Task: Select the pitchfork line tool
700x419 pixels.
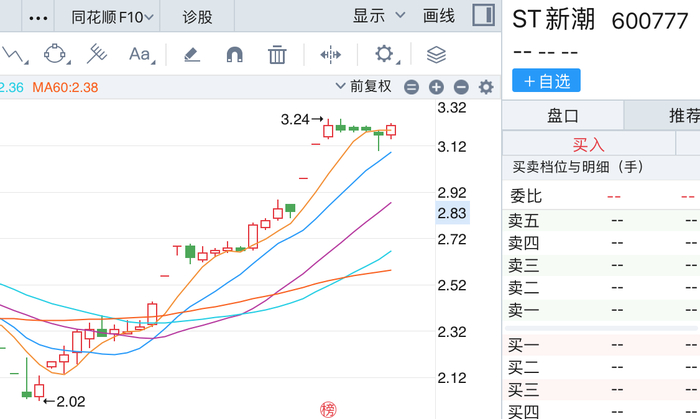Action: 96,54
